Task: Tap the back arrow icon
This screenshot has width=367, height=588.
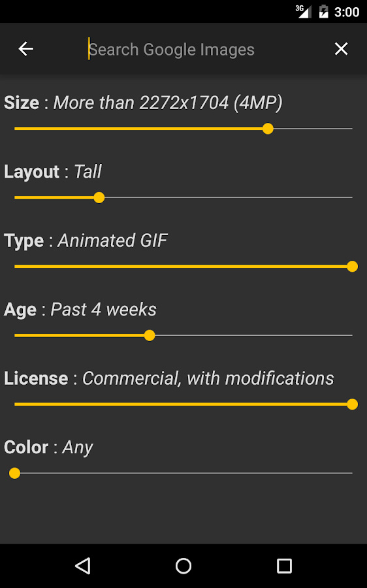Action: 26,49
